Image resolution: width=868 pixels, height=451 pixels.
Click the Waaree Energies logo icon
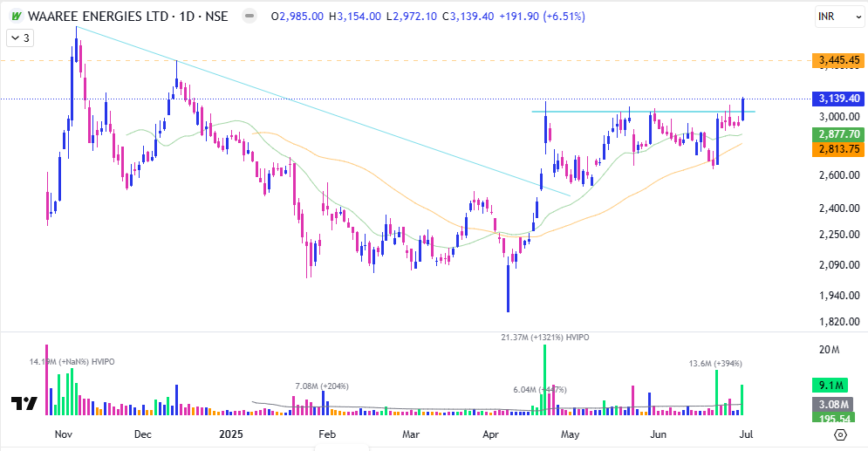click(17, 16)
